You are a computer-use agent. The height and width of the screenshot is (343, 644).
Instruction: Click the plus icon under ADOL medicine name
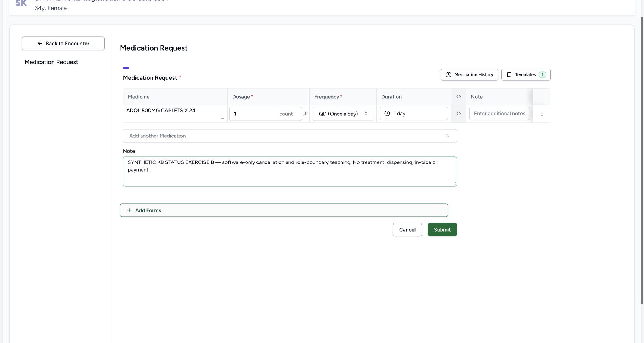pyautogui.click(x=222, y=119)
